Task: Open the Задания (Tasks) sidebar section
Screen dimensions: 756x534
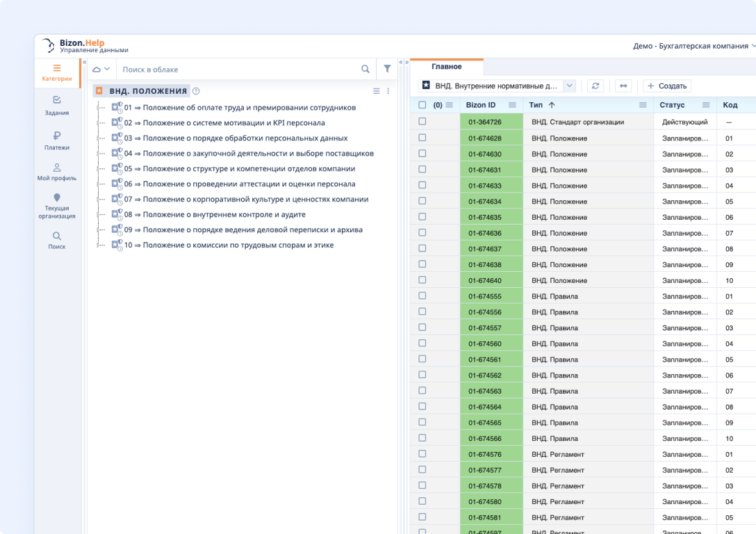Action: (x=57, y=105)
